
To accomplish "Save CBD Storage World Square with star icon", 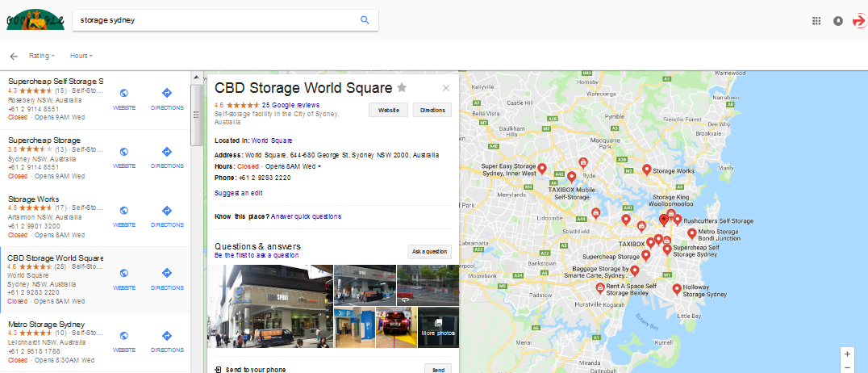I will click(x=402, y=87).
